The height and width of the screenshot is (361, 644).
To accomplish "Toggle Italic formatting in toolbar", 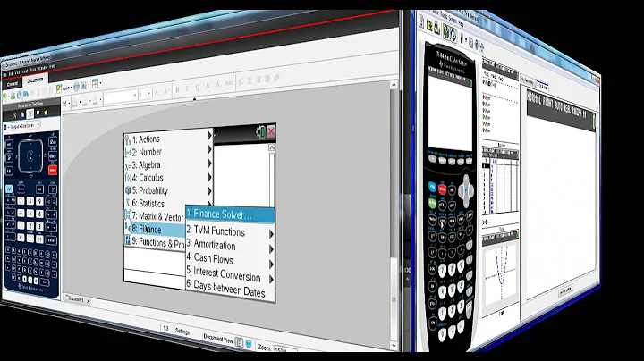I will (187, 88).
